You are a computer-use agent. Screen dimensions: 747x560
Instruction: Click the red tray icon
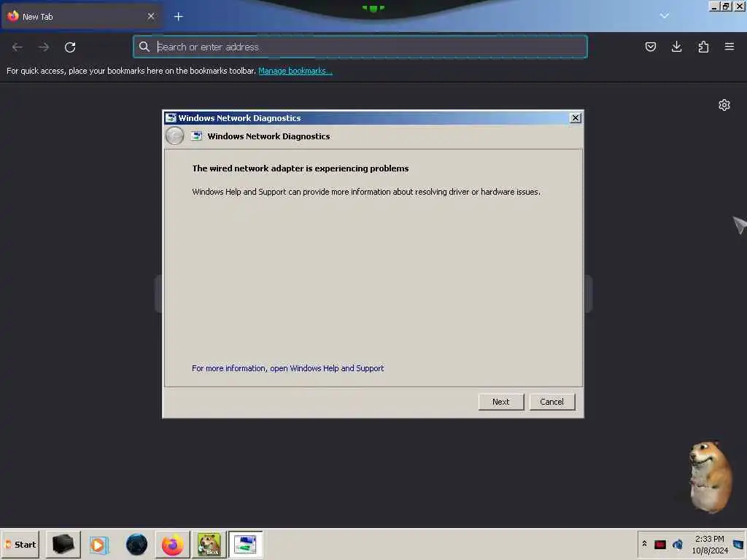click(659, 544)
